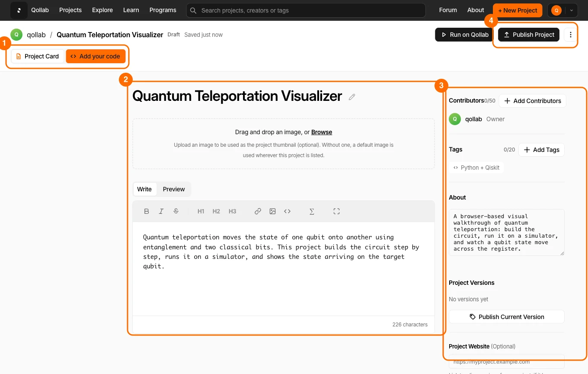Insert an image using the toolbar icon
The height and width of the screenshot is (374, 588).
pyautogui.click(x=272, y=211)
